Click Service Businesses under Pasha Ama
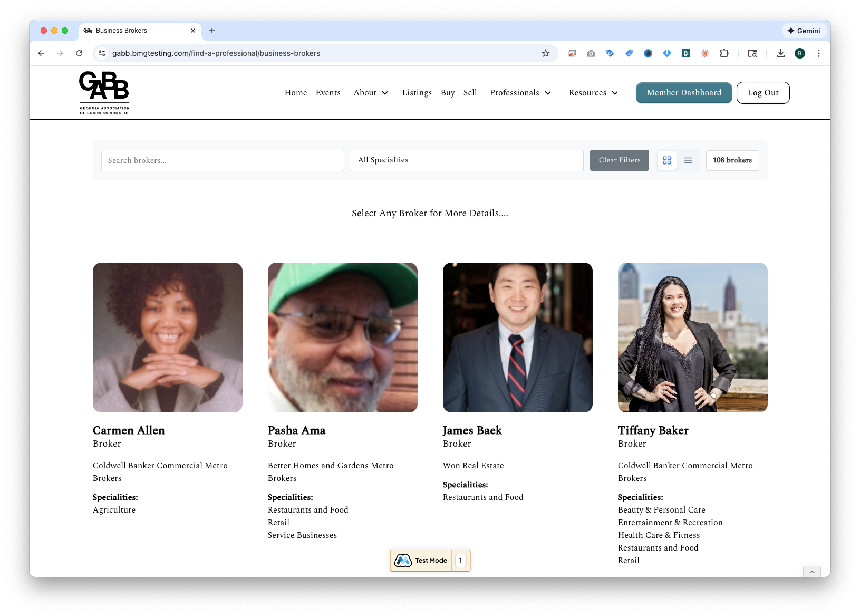 pyautogui.click(x=302, y=535)
